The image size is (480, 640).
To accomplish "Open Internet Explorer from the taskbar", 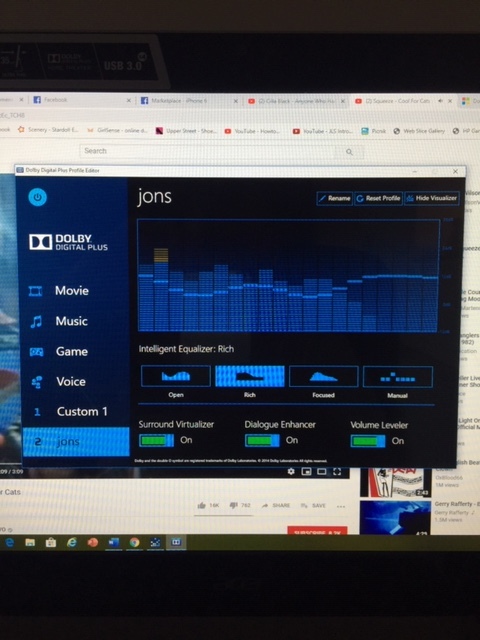I will [x=72, y=542].
